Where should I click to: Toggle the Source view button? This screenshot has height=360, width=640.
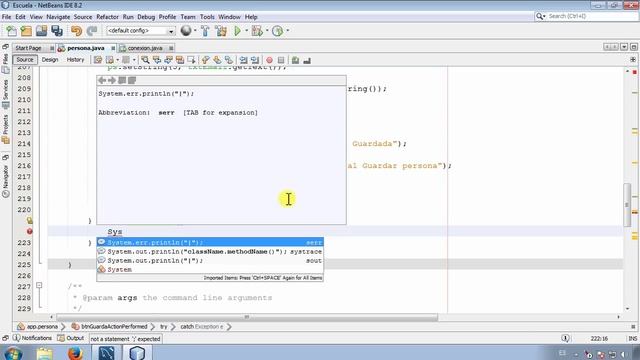point(25,60)
